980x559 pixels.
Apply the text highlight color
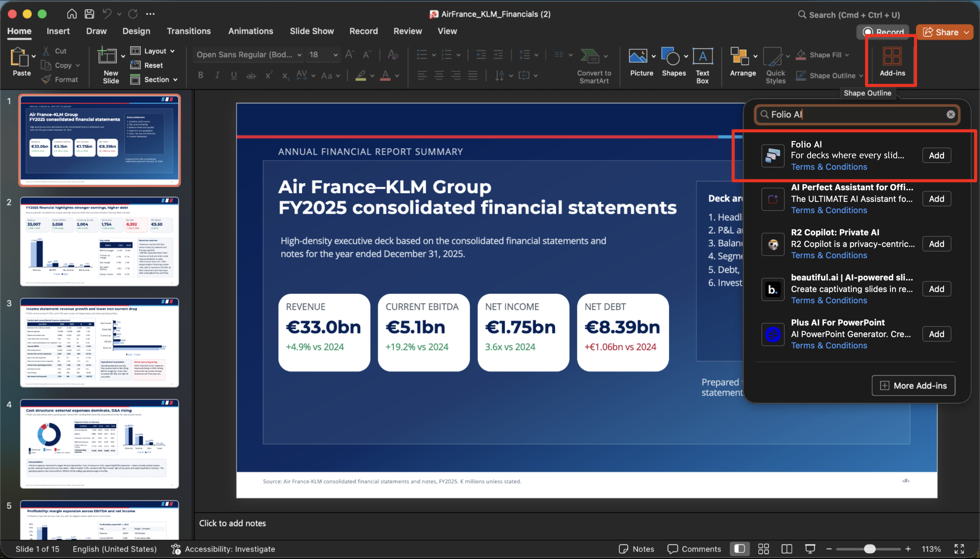tap(361, 75)
